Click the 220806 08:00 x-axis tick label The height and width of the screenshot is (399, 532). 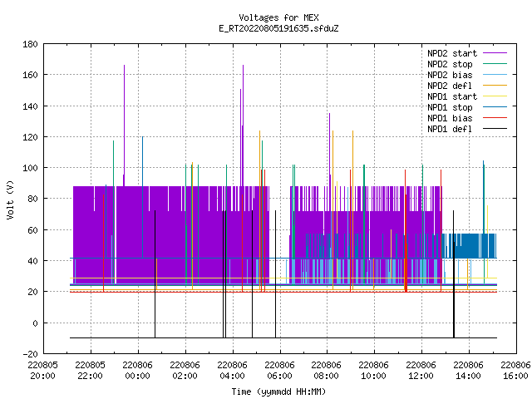click(327, 371)
